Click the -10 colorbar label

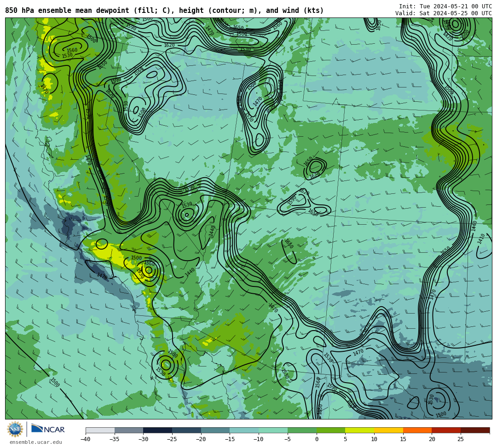coord(258,439)
